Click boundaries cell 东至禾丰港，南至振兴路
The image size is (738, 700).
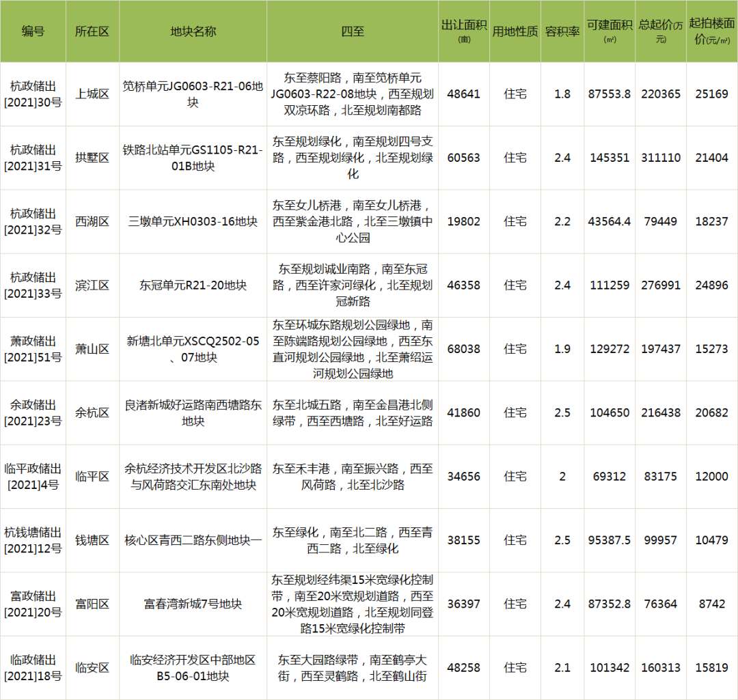point(353,477)
